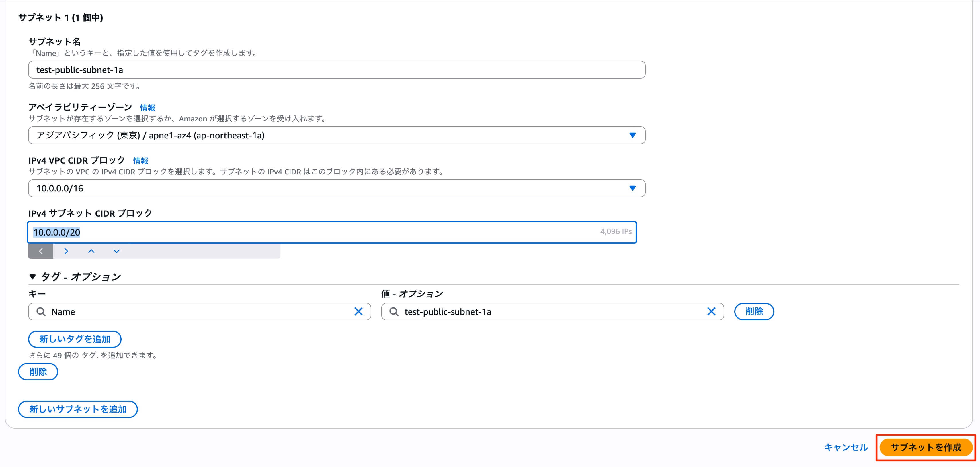
Task: Clear the Name key using the X icon
Action: pos(358,311)
